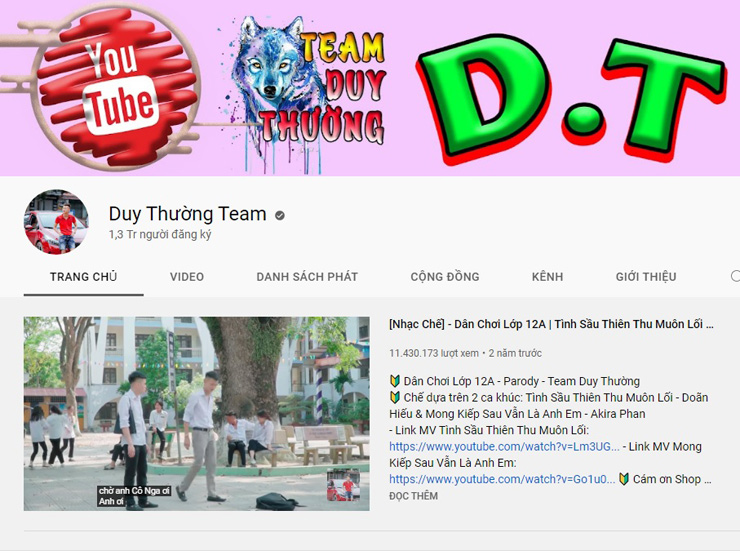Follow the youtube.com link ending in Lm3UG
The height and width of the screenshot is (555, 740).
pos(504,447)
